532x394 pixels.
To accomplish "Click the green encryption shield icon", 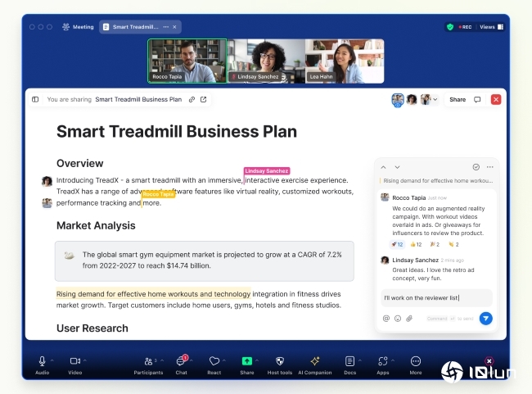I will click(x=450, y=27).
